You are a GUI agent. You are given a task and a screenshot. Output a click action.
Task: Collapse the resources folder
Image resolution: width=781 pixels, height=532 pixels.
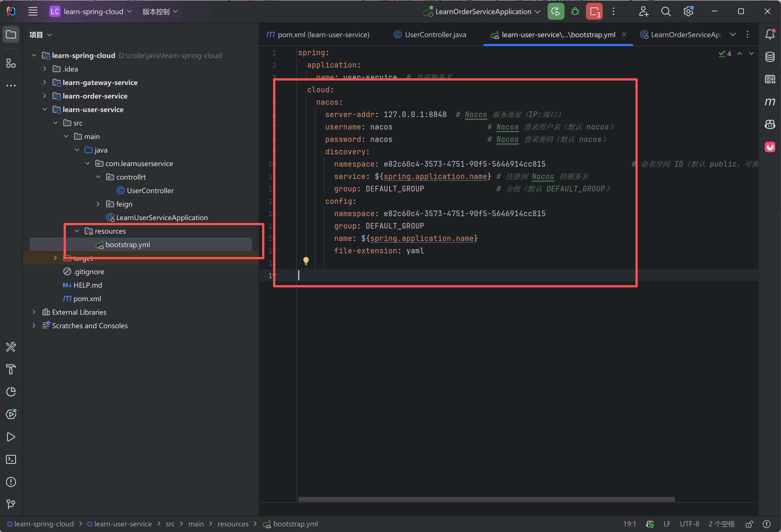pos(77,231)
